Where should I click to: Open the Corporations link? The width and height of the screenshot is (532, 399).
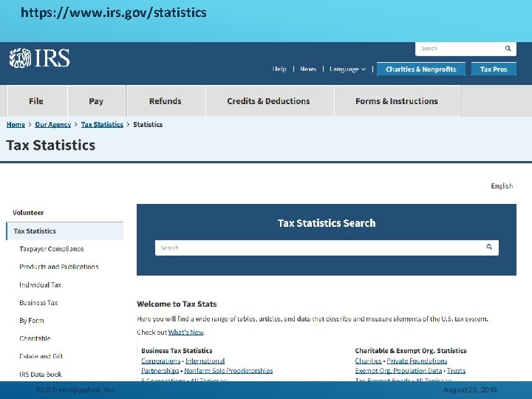click(x=161, y=361)
